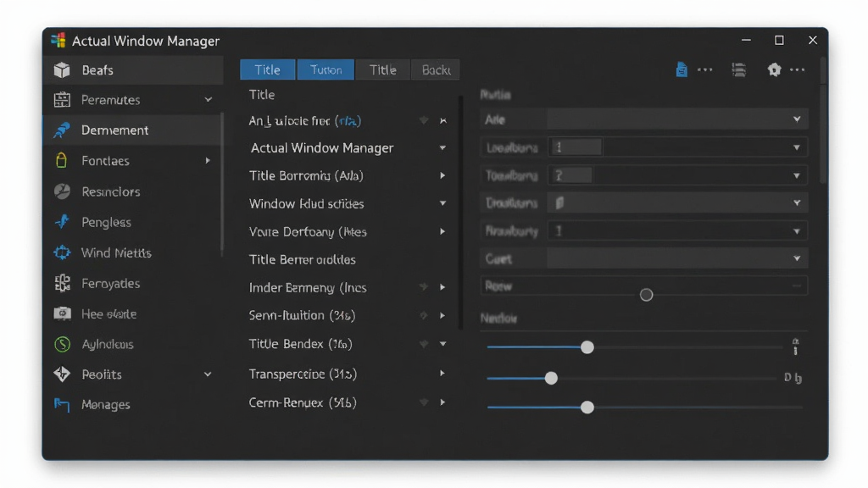Click the x icon on An Luioele free row
The height and width of the screenshot is (488, 868).
pyautogui.click(x=442, y=120)
